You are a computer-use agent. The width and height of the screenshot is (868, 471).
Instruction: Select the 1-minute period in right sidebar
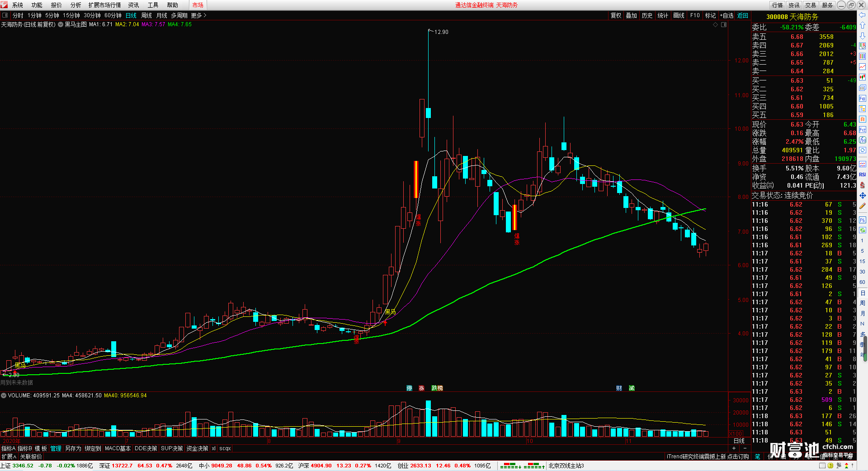[862, 240]
